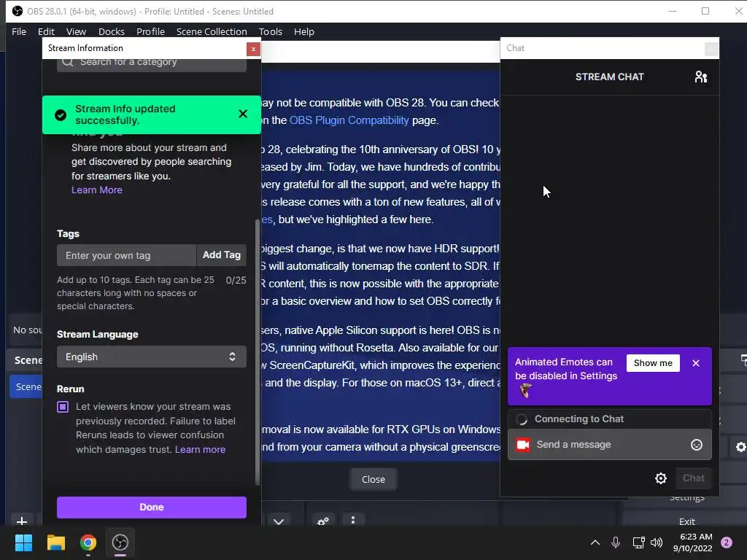Open the Tools menu
This screenshot has height=560, width=747.
click(x=271, y=31)
